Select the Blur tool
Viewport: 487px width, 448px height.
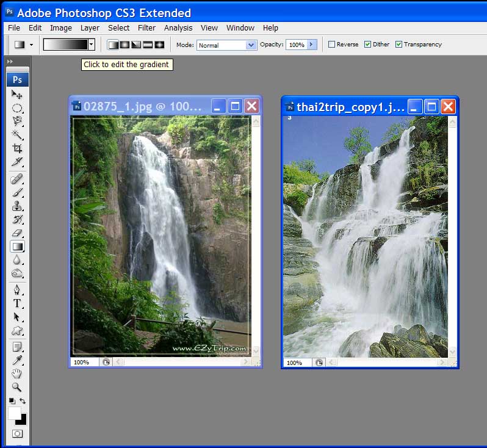[17, 260]
